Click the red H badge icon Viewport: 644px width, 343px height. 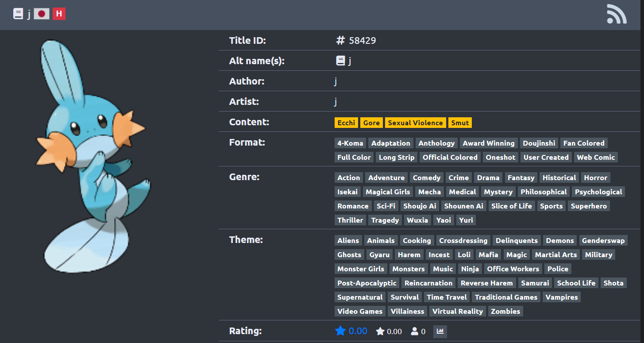59,14
